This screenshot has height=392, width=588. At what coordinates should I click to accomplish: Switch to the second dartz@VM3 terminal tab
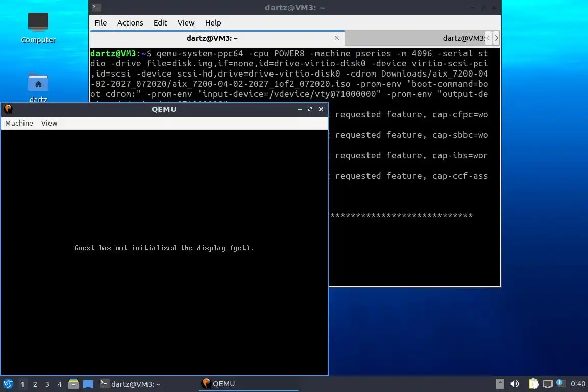[415, 38]
